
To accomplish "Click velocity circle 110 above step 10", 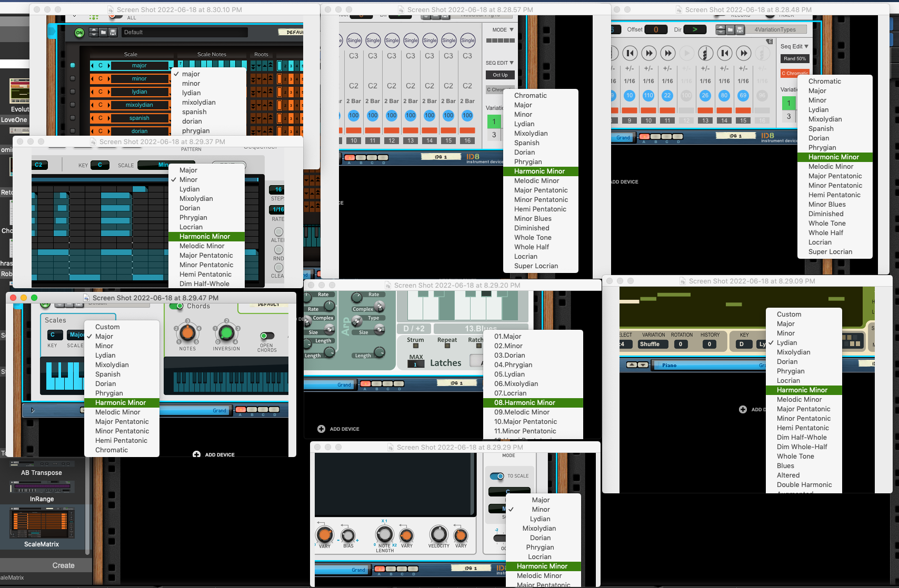I will tap(648, 96).
